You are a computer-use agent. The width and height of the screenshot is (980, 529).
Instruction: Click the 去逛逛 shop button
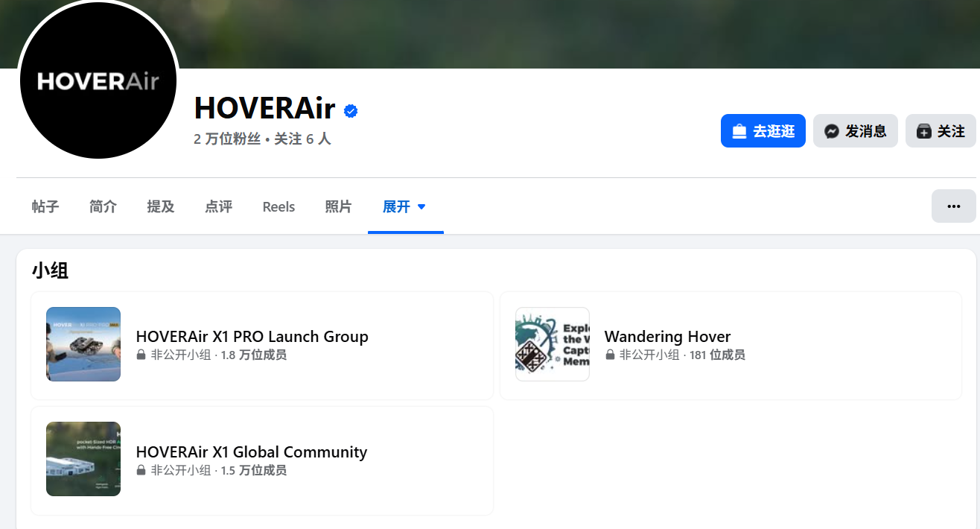763,131
